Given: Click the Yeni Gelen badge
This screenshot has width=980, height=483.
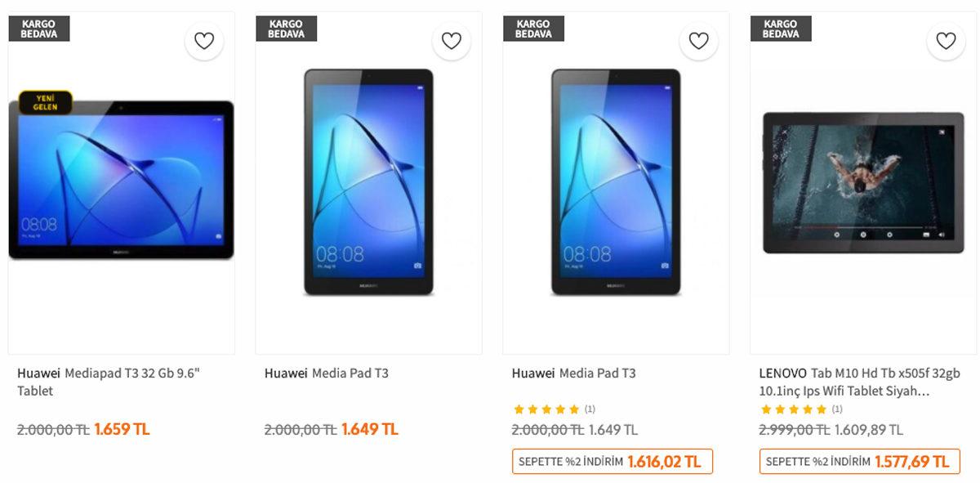Looking at the screenshot, I should pyautogui.click(x=44, y=102).
